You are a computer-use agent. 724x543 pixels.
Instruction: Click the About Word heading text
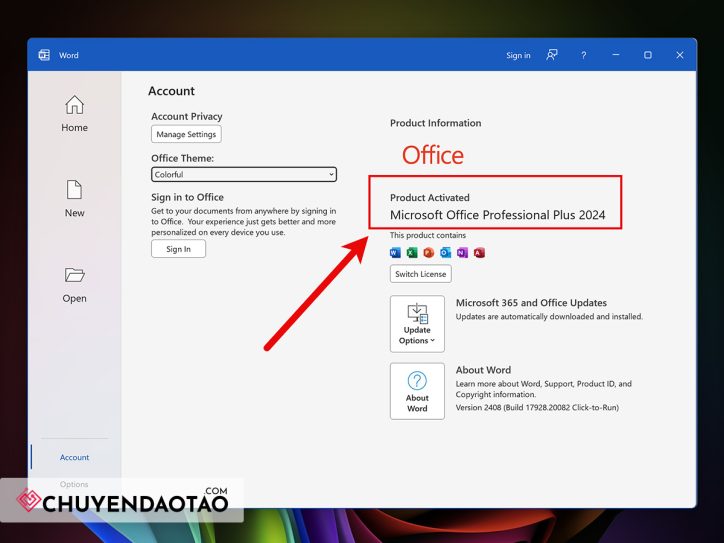(x=483, y=370)
